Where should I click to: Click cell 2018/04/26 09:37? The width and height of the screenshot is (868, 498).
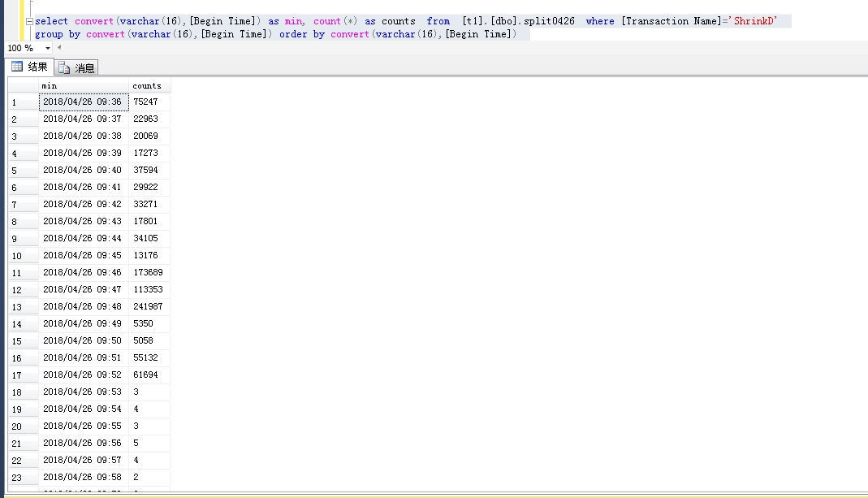(x=84, y=119)
